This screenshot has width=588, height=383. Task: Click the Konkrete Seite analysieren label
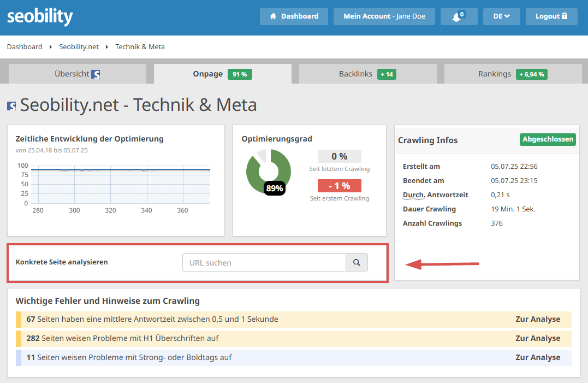coord(62,262)
